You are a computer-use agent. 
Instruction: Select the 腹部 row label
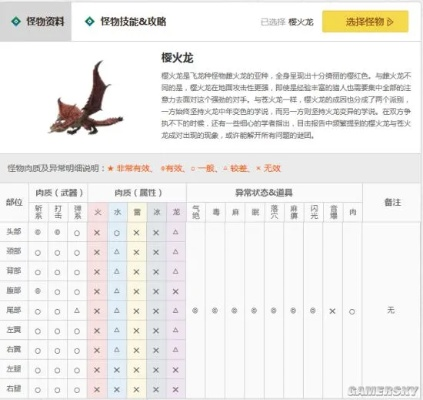point(14,291)
